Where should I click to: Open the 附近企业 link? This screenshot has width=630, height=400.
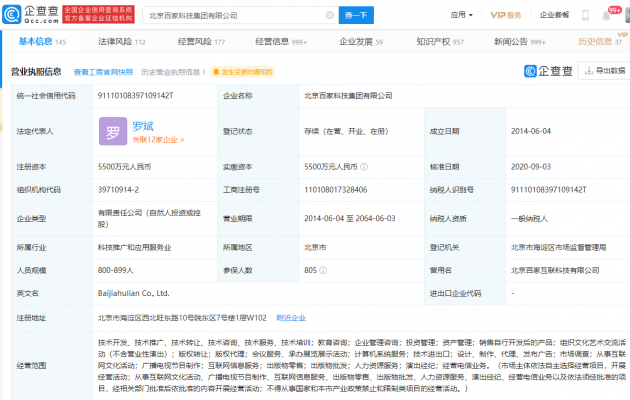coord(291,318)
